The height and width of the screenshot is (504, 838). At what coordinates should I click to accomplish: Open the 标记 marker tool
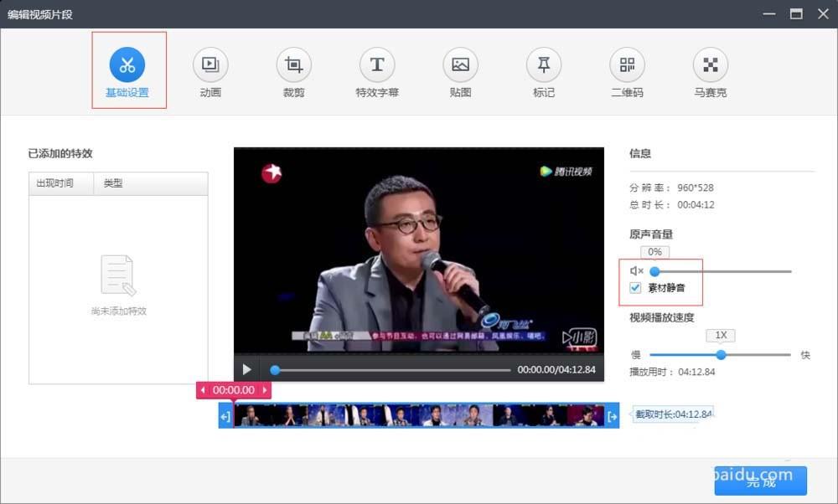[543, 70]
